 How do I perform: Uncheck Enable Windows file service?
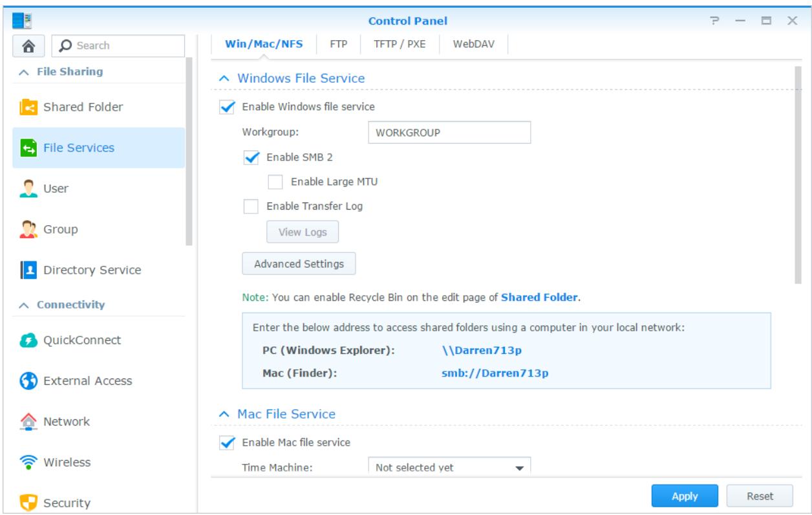228,107
